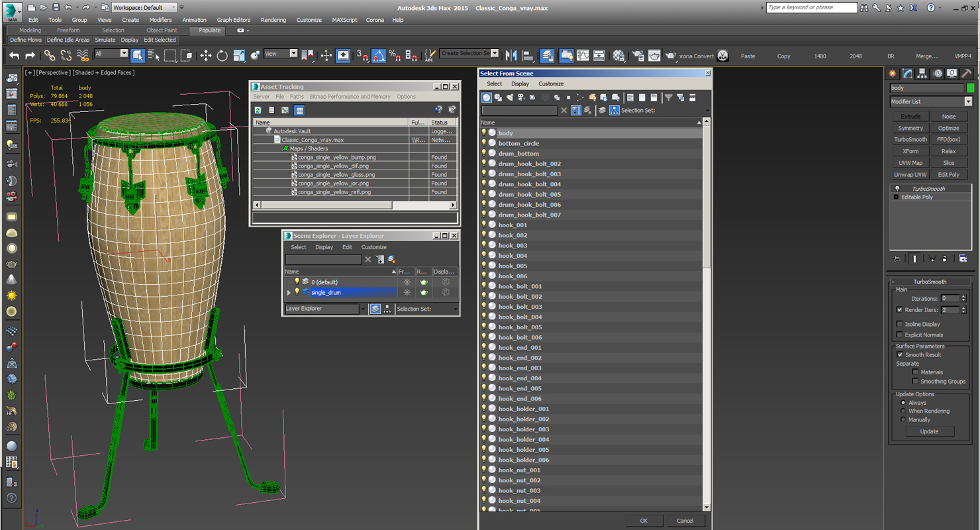Activate the Select and Link tool
This screenshot has height=530, width=980.
50,56
